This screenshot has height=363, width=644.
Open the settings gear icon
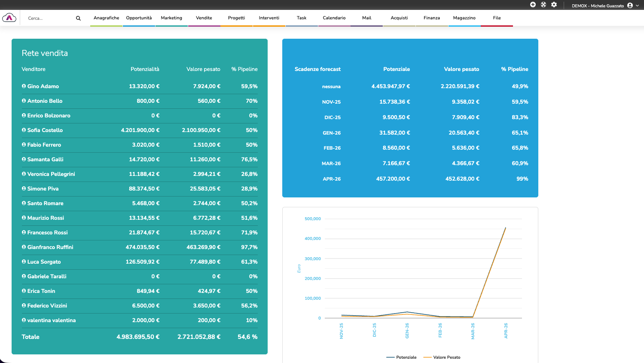click(554, 5)
